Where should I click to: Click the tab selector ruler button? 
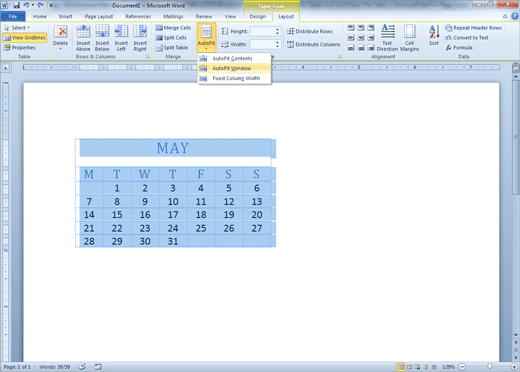click(6, 68)
